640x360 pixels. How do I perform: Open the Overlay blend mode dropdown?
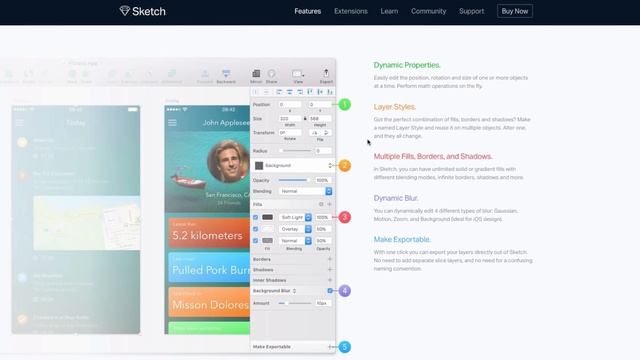(296, 229)
